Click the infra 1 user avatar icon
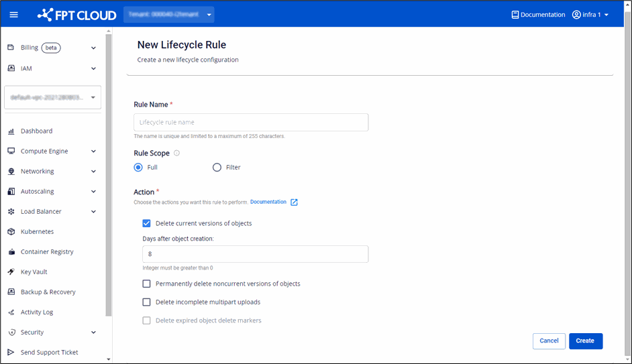 tap(576, 15)
